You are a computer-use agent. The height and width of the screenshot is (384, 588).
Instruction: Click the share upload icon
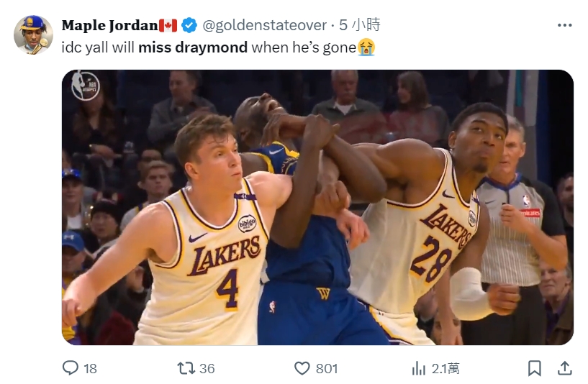pyautogui.click(x=565, y=368)
